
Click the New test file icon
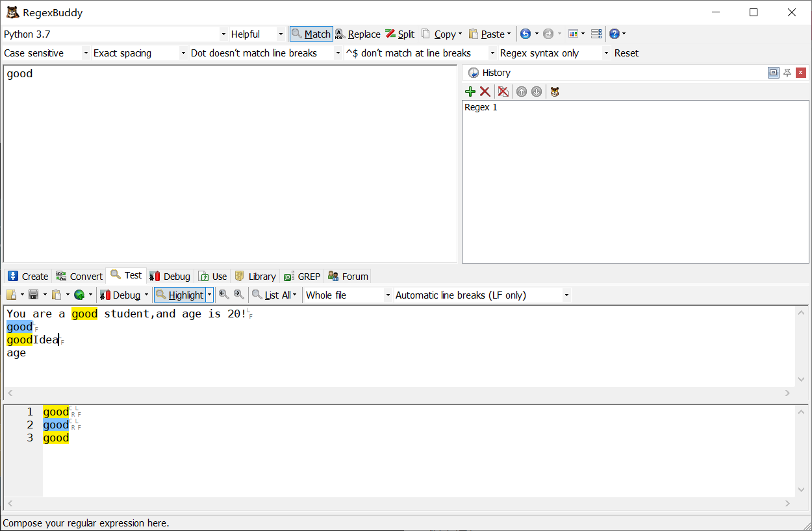pos(12,295)
